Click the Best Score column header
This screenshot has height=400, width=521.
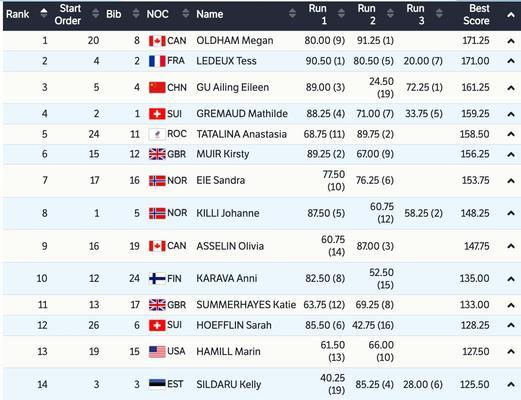pos(476,14)
